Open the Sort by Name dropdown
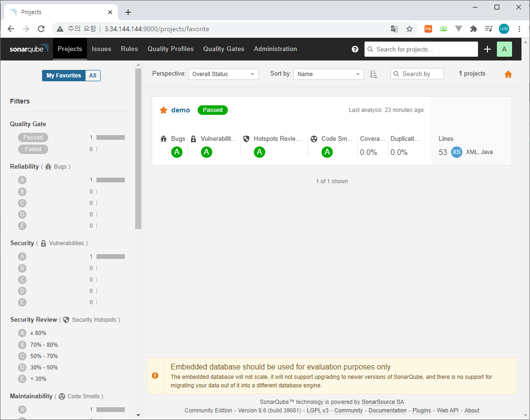The width and height of the screenshot is (530, 420). (x=328, y=74)
